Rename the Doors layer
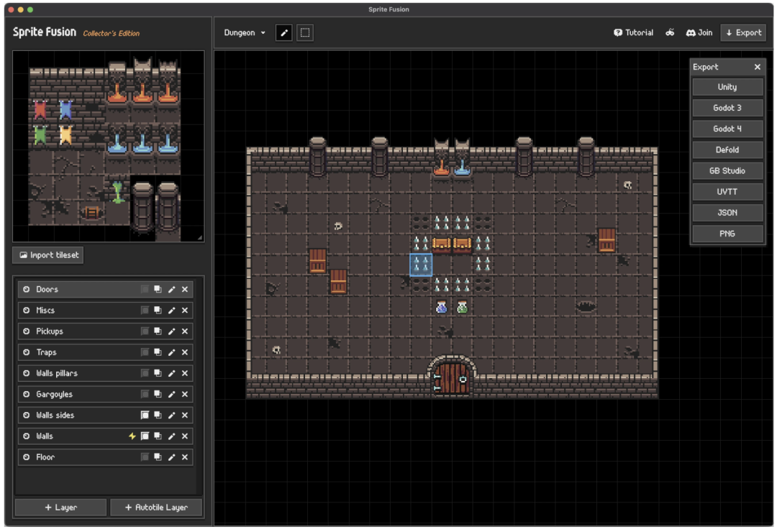Viewport: 777px width, 532px height. click(171, 289)
